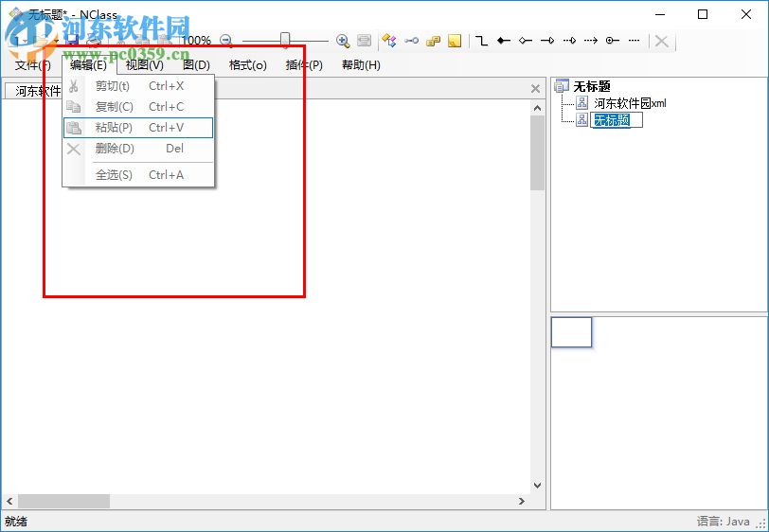Click the project icon beside bold 无标题
This screenshot has height=532, width=769.
[562, 86]
